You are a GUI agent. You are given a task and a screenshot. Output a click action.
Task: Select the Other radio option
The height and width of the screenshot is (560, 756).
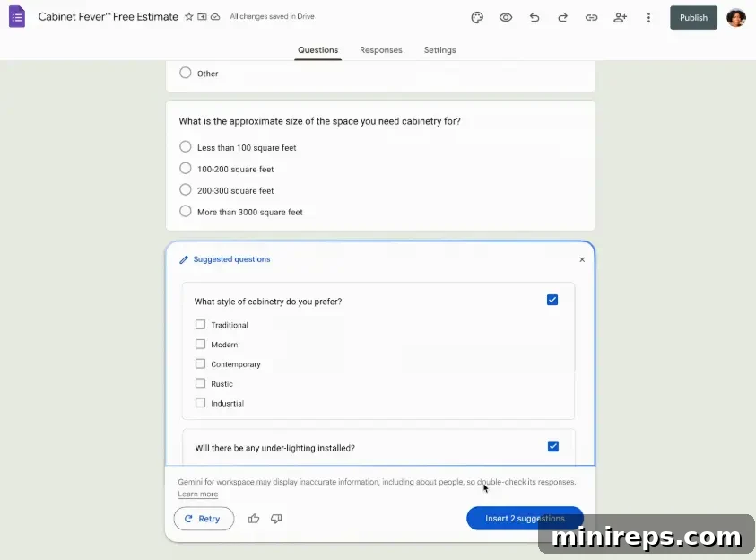[185, 73]
